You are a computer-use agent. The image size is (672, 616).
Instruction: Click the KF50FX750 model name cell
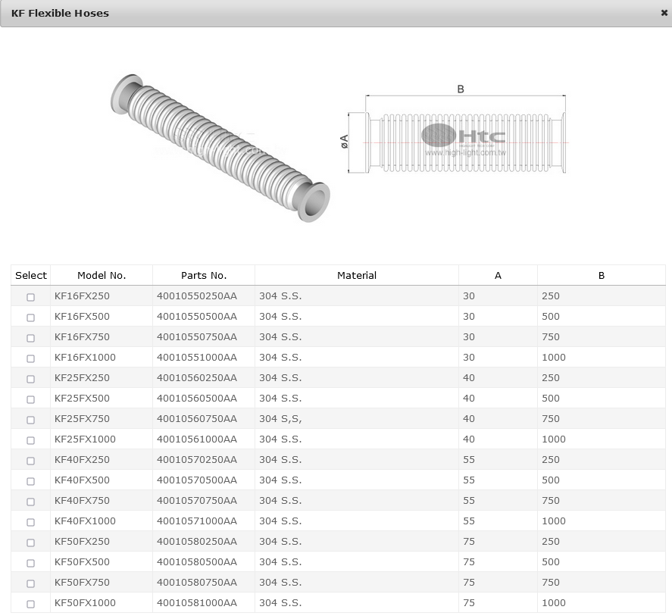[x=82, y=583]
